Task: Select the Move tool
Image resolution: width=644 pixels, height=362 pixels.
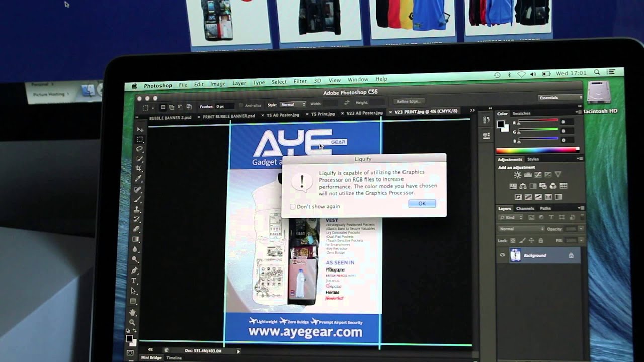Action: (140, 129)
